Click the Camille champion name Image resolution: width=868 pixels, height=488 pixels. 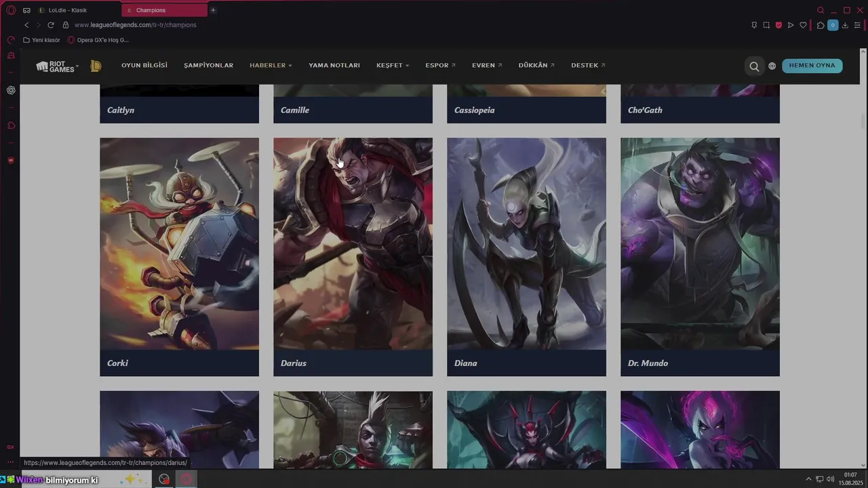(295, 110)
